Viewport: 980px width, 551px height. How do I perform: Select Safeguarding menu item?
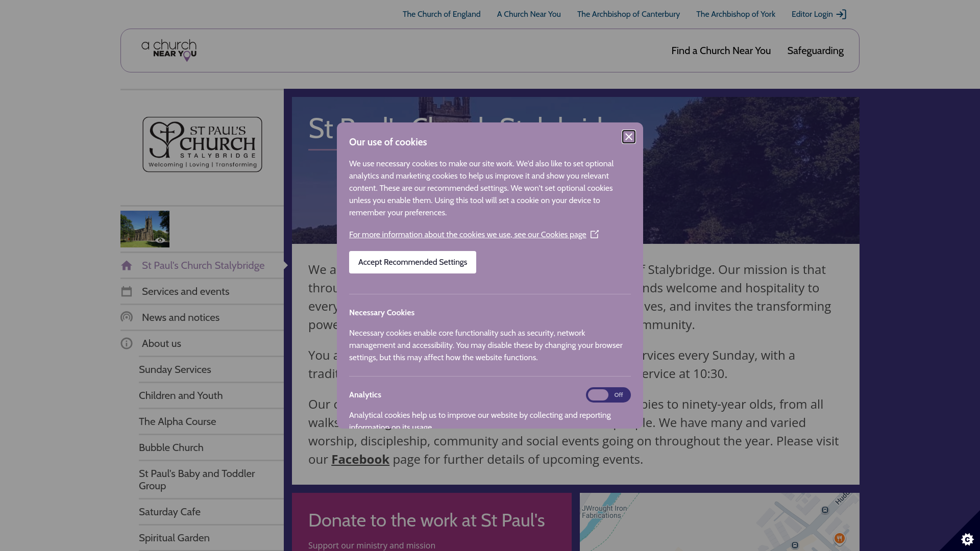815,51
